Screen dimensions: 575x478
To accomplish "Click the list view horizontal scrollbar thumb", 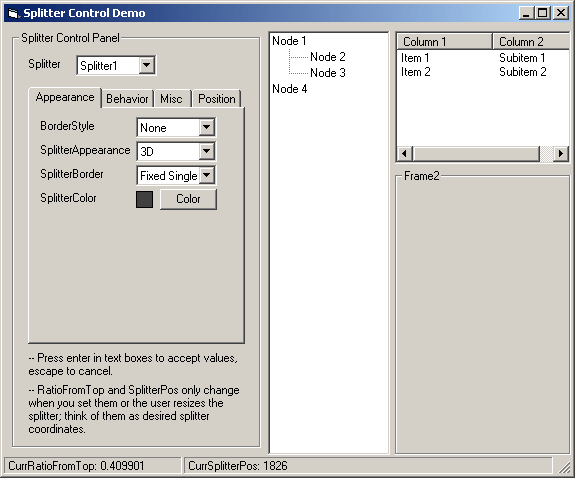I will (476, 153).
